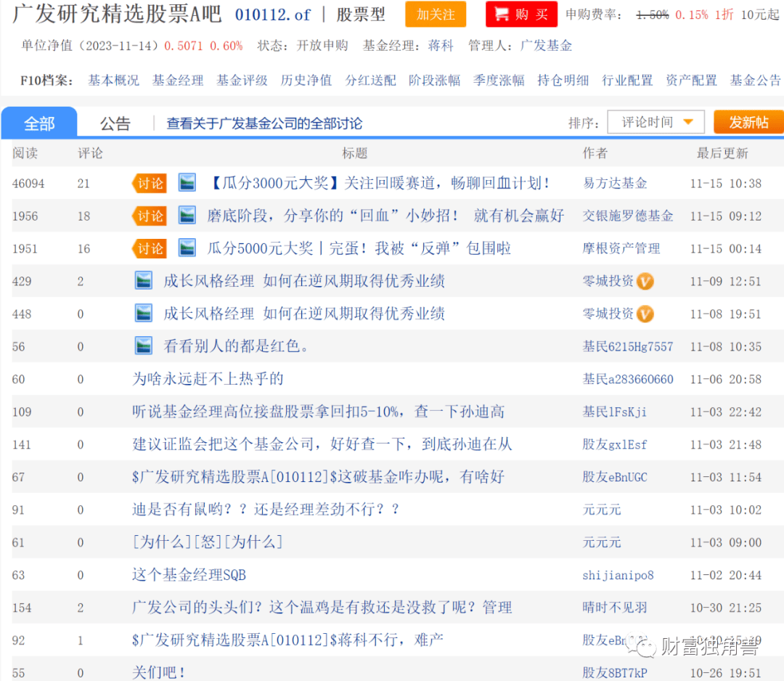The image size is (784, 681).
Task: Click author 股友gxlEsf
Action: 615,444
